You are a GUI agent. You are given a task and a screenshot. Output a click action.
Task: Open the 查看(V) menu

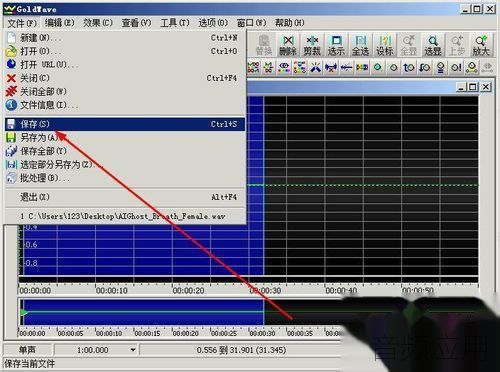click(x=136, y=23)
